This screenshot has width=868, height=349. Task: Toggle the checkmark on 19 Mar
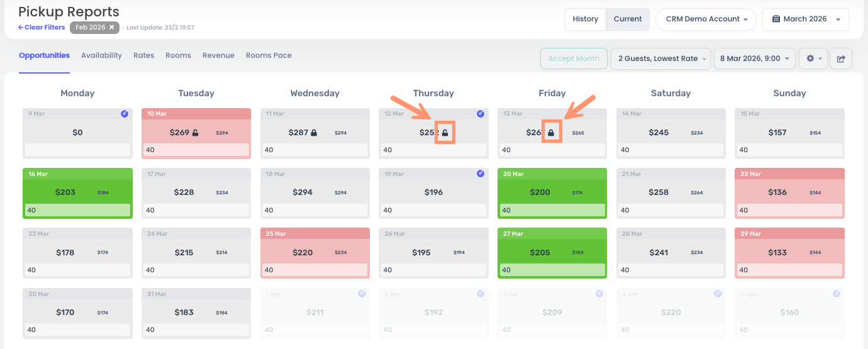tap(481, 174)
